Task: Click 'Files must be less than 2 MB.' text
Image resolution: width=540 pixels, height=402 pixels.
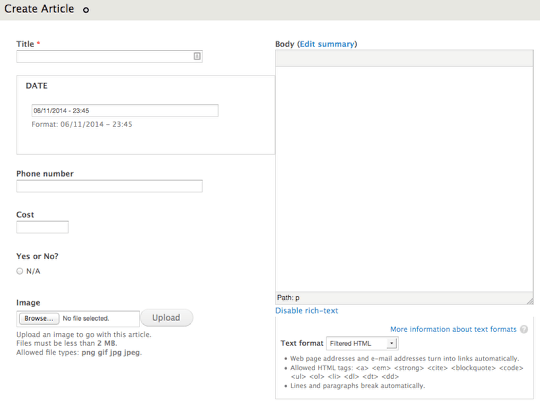Action: click(67, 343)
